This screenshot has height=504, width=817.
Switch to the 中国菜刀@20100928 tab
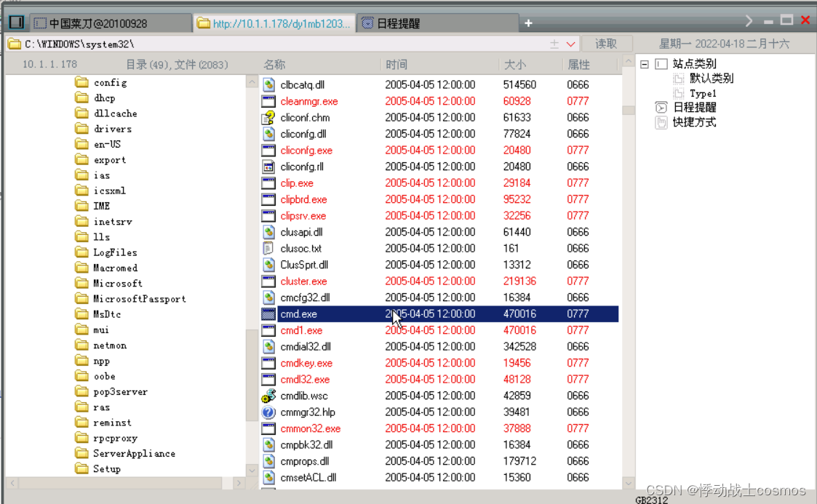109,23
